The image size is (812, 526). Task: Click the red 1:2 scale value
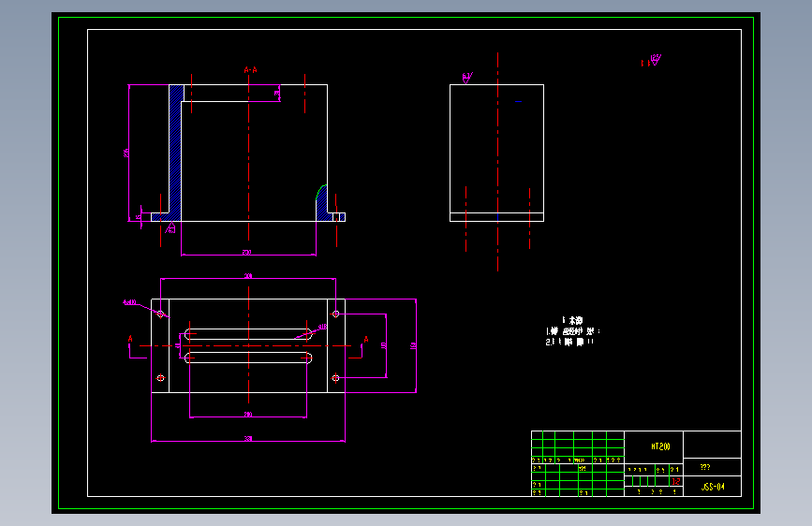point(676,481)
